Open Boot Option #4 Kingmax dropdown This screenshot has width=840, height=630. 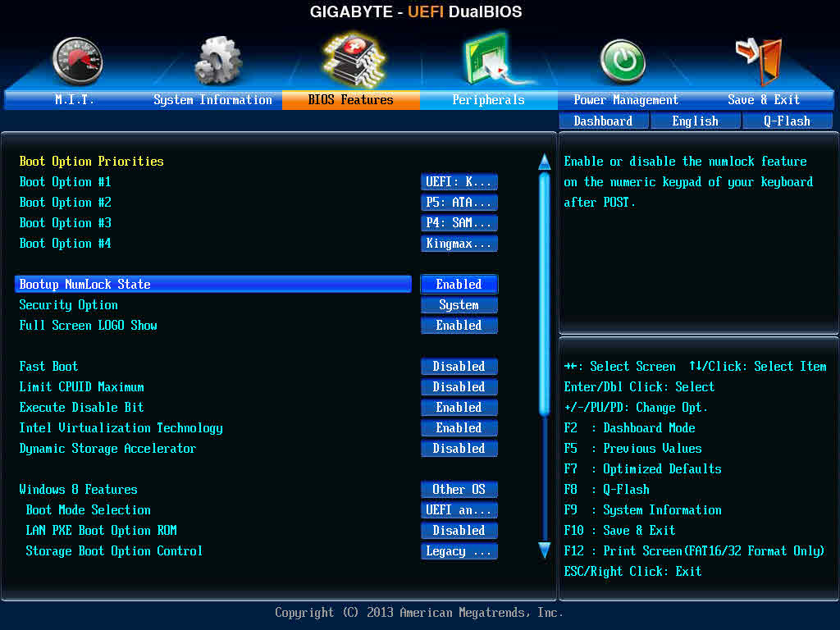[x=459, y=243]
